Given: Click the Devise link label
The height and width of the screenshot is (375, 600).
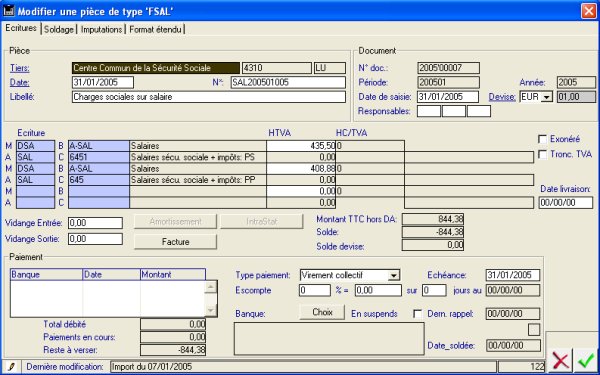Looking at the screenshot, I should 502,97.
